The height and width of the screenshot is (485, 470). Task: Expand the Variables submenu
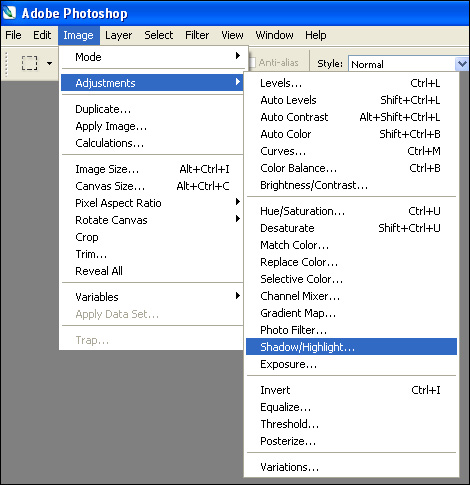click(153, 297)
